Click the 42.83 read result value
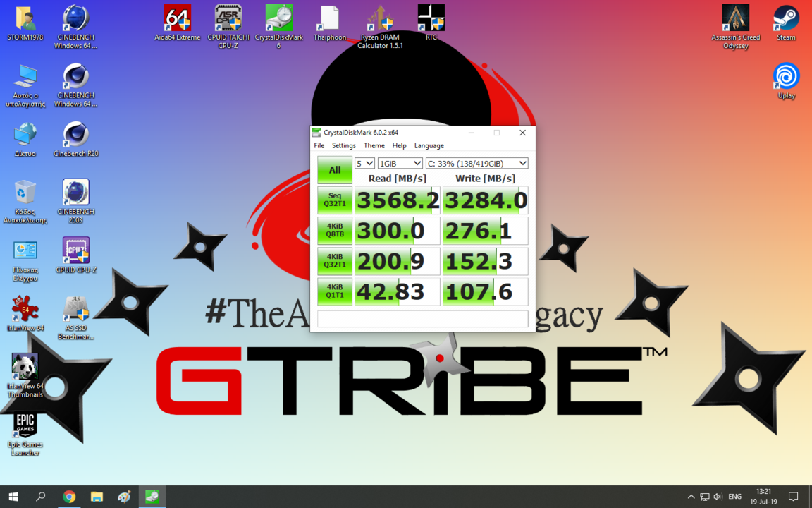Screen dimensions: 812x508 [398, 291]
